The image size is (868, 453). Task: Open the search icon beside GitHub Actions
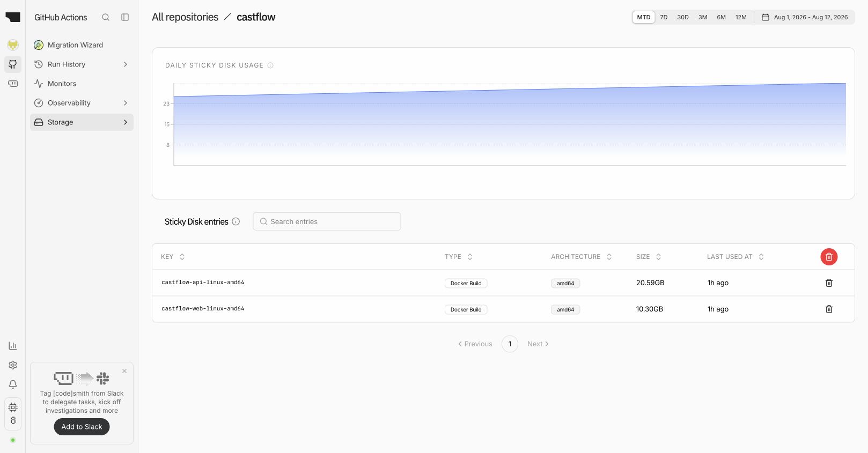click(x=106, y=17)
